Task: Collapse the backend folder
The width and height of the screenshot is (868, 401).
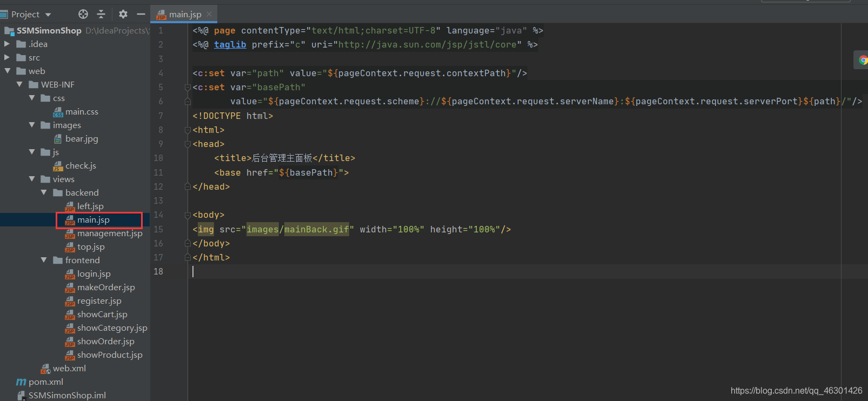Action: tap(44, 192)
